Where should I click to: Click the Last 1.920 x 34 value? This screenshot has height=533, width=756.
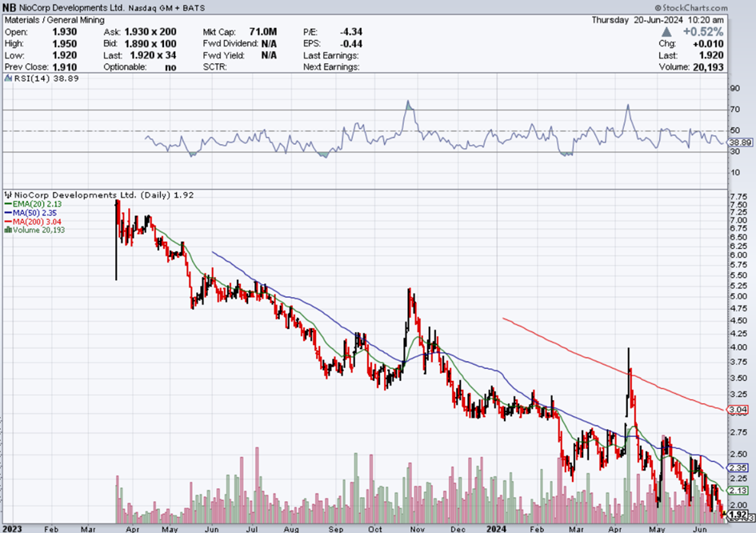153,55
